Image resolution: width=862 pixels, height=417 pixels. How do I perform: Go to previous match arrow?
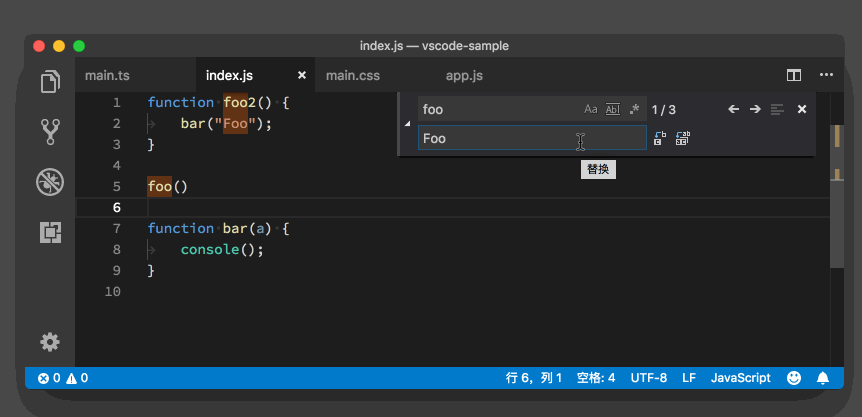click(x=733, y=109)
